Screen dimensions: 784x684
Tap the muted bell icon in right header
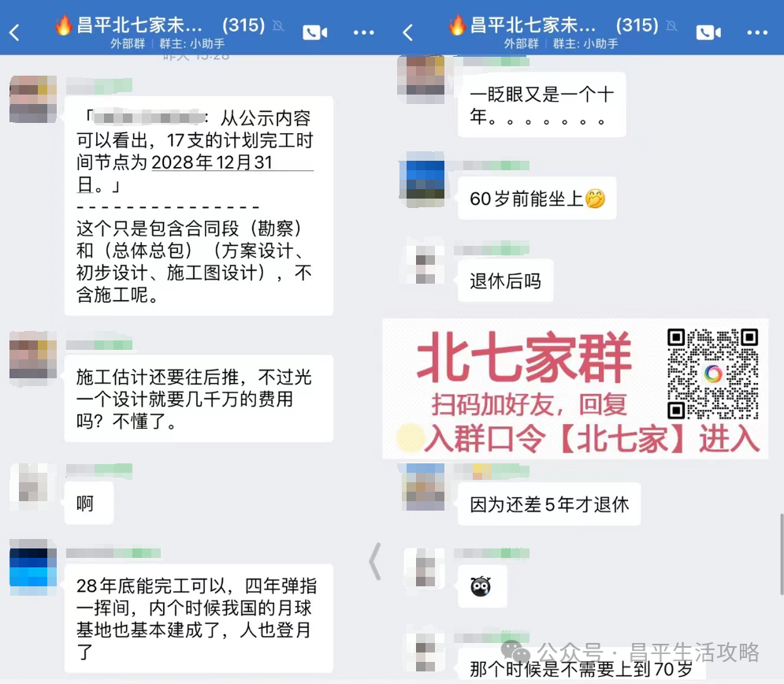tap(671, 25)
